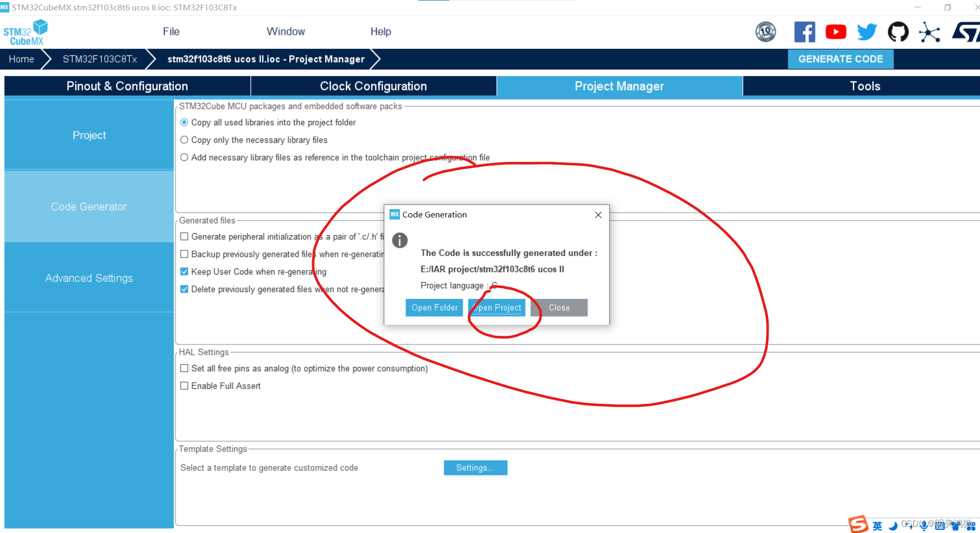Open the GitHub icon link
The width and height of the screenshot is (980, 533).
(x=898, y=32)
